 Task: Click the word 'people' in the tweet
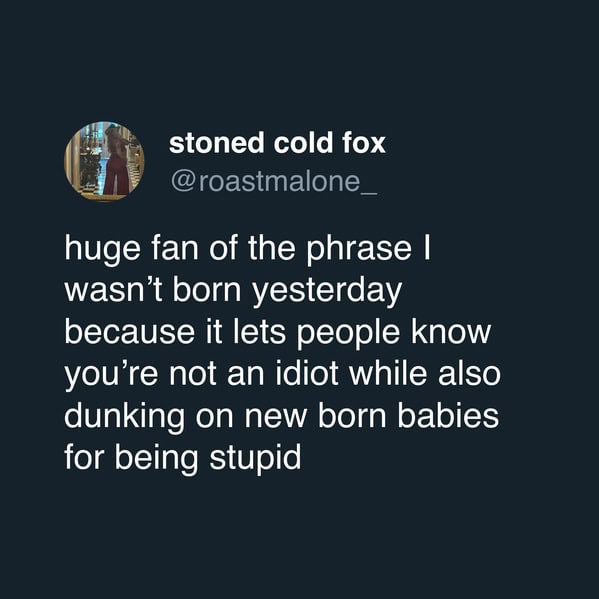pyautogui.click(x=348, y=334)
